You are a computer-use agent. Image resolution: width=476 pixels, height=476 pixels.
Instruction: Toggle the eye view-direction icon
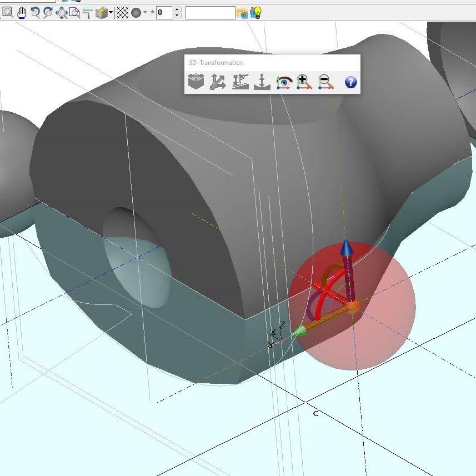(284, 82)
